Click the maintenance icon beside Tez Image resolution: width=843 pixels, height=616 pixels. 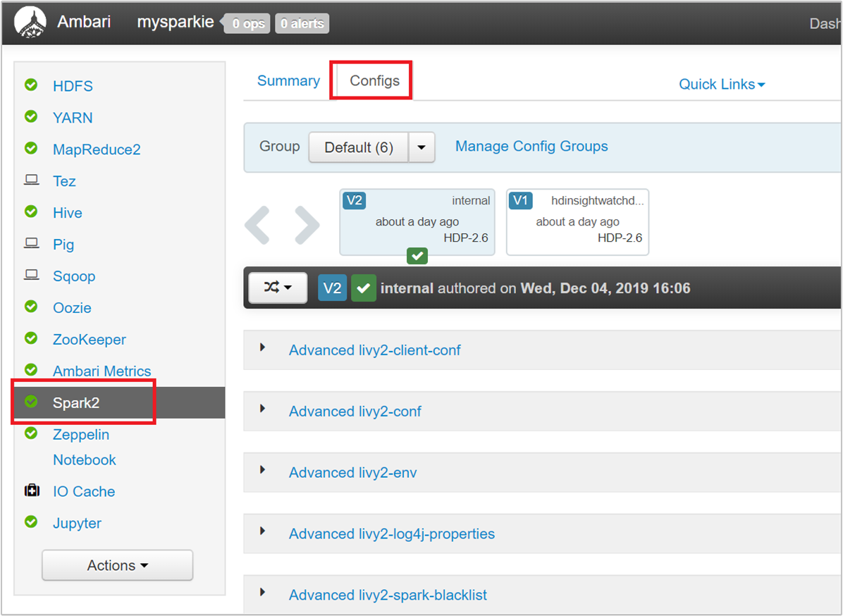[32, 180]
